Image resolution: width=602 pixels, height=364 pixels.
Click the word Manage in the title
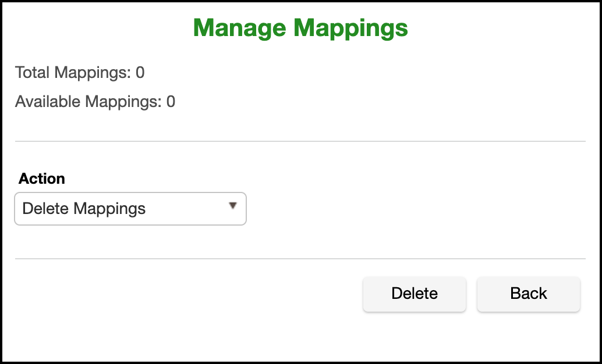[x=239, y=27]
